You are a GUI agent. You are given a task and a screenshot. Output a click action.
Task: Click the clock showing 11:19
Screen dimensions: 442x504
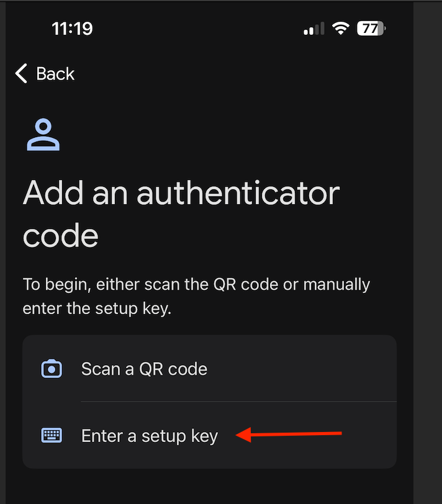click(73, 28)
